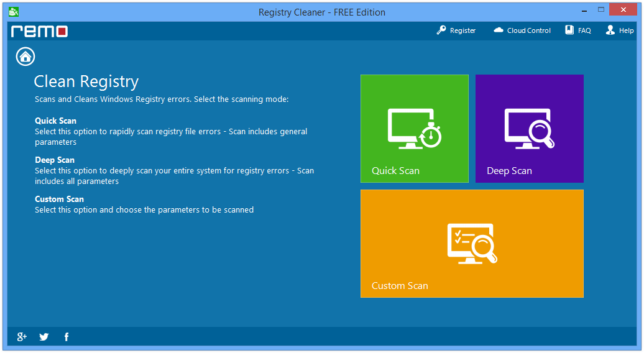Open the Register option
The image size is (644, 353).
tap(462, 30)
